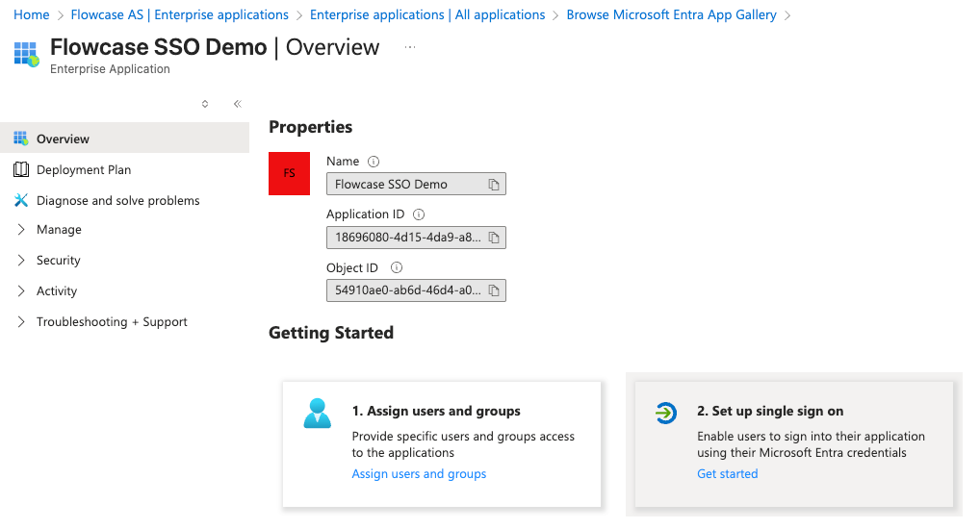The image size is (980, 529).
Task: Click the 'Enterprise Application' subtitle text
Action: 110,68
